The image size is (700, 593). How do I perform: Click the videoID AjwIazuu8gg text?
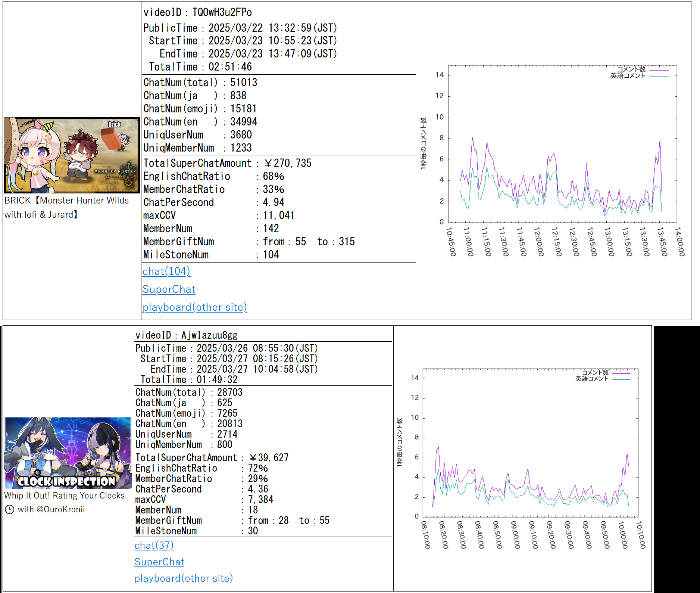[x=187, y=335]
